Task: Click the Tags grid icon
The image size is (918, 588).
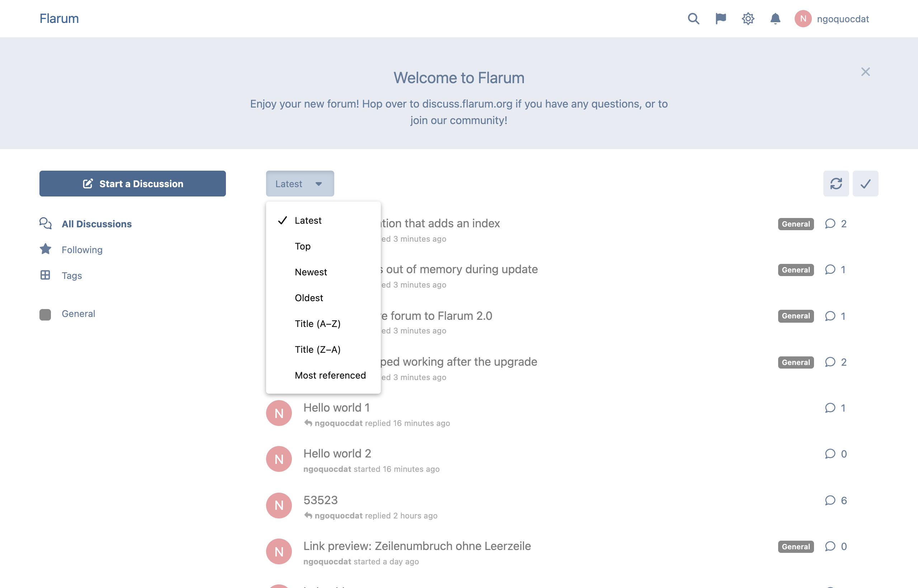Action: click(x=46, y=275)
